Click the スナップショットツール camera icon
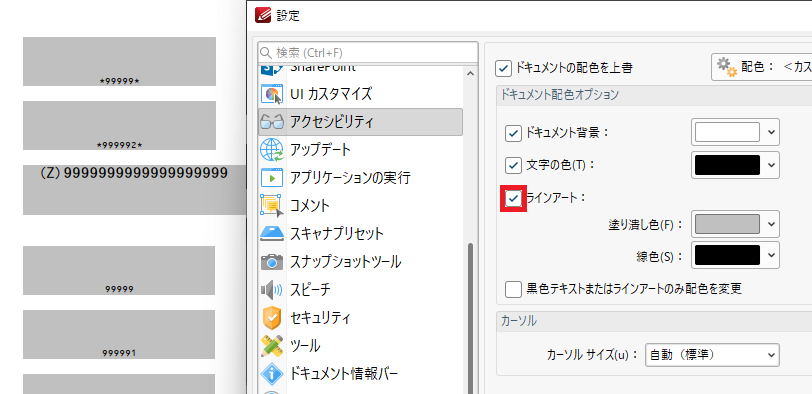812x394 pixels. click(x=271, y=261)
